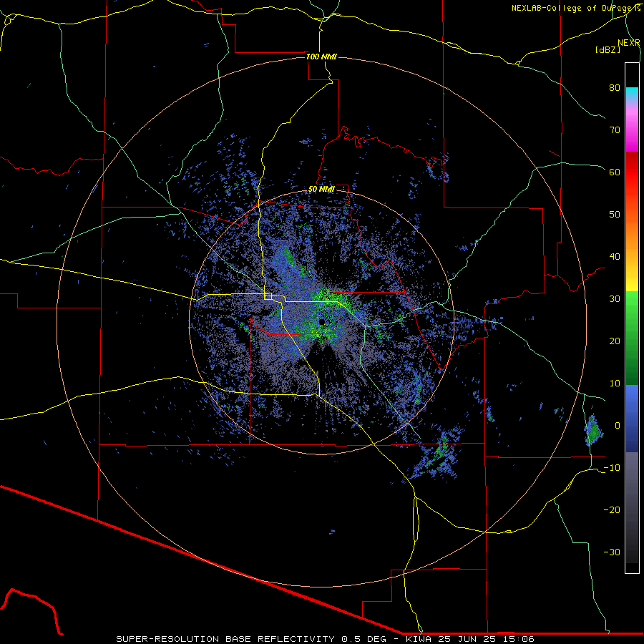Click the orange segment of the color bar
Viewport: 644px width, 644px height.
(632, 234)
